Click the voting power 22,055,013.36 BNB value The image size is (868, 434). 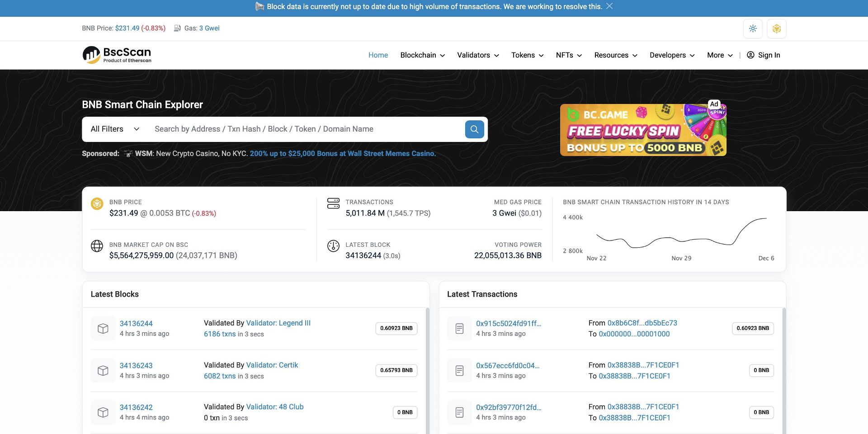click(508, 256)
